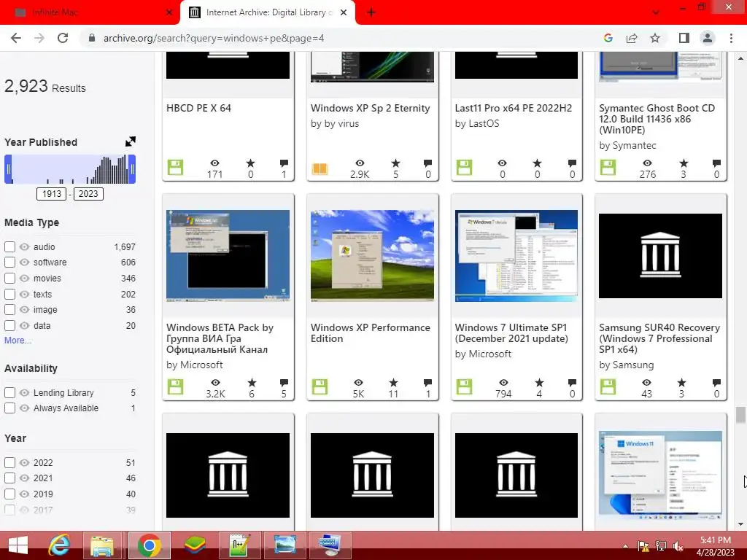
Task: Show more media type options
Action: point(18,340)
